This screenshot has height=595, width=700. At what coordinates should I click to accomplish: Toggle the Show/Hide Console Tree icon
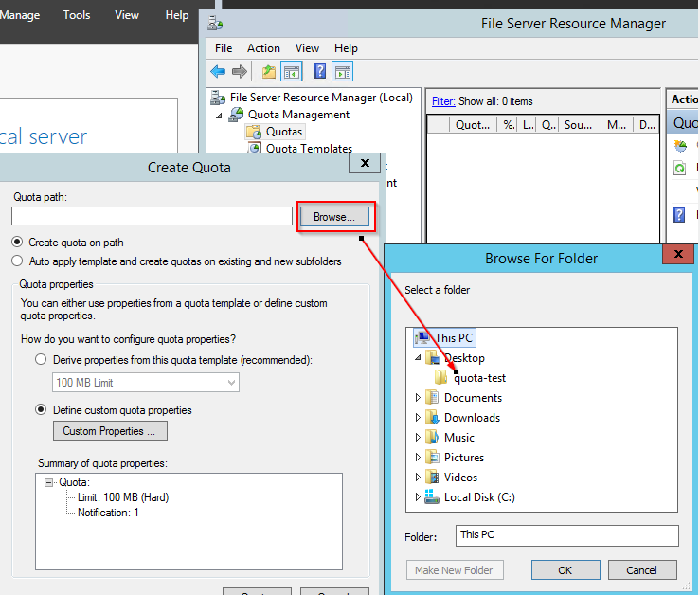point(292,71)
